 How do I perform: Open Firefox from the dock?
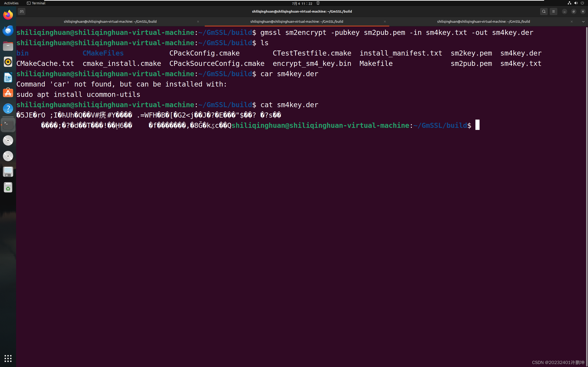click(8, 15)
